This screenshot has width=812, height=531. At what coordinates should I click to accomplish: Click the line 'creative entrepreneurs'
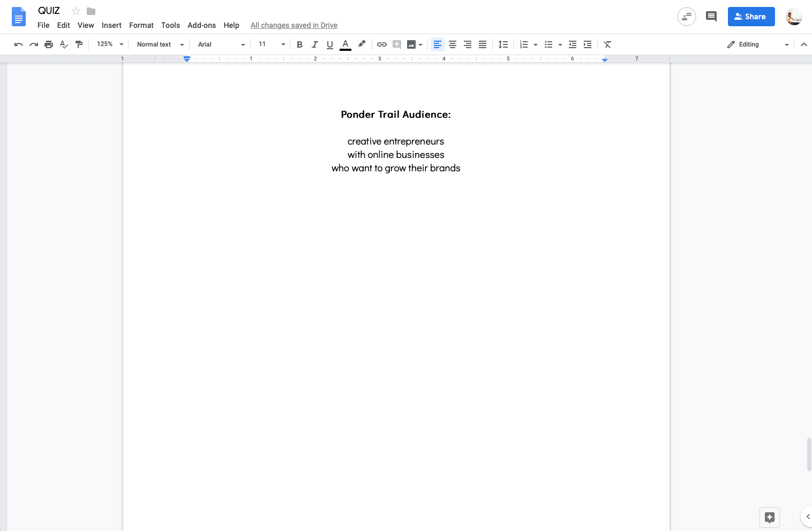coord(396,141)
